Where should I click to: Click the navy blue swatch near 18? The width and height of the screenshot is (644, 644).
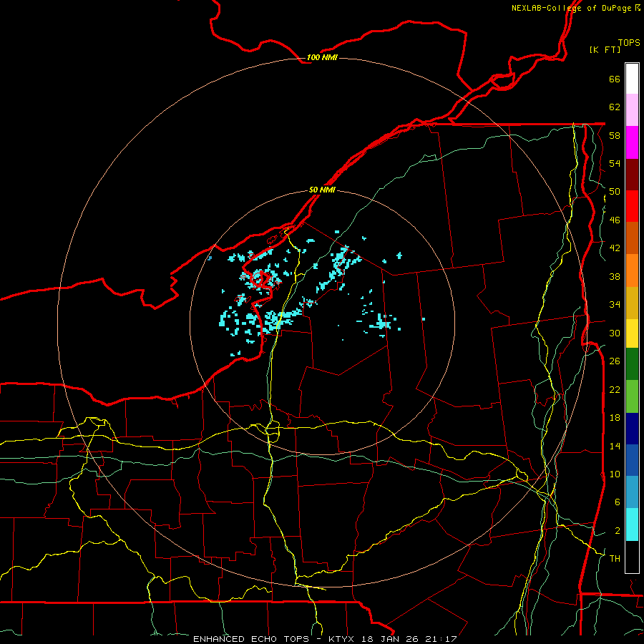coord(632,429)
